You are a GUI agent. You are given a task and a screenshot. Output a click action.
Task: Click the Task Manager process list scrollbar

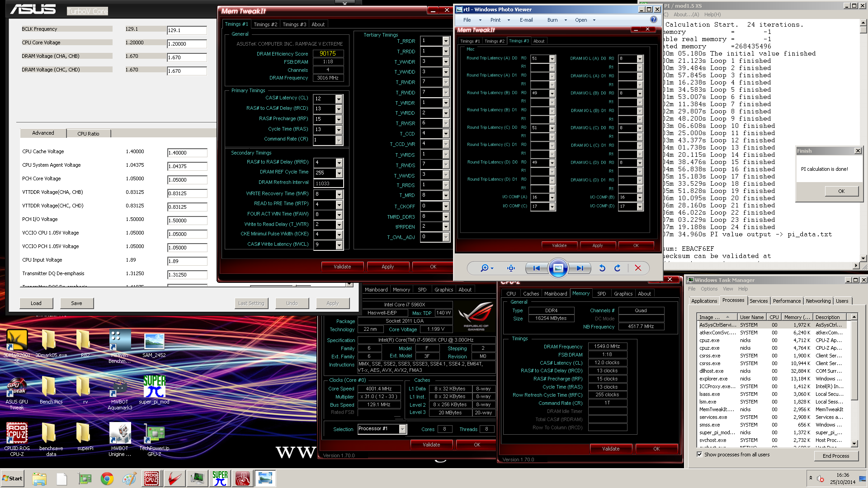coord(854,380)
